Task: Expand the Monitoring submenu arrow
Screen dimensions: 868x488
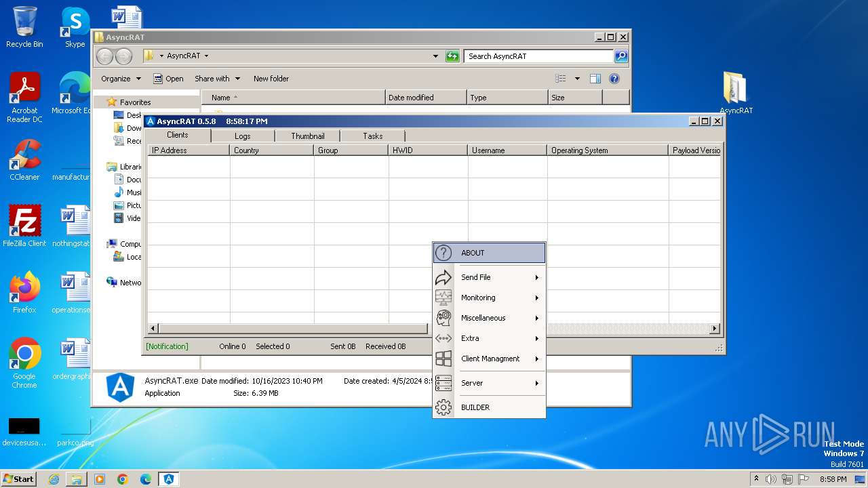Action: [536, 298]
